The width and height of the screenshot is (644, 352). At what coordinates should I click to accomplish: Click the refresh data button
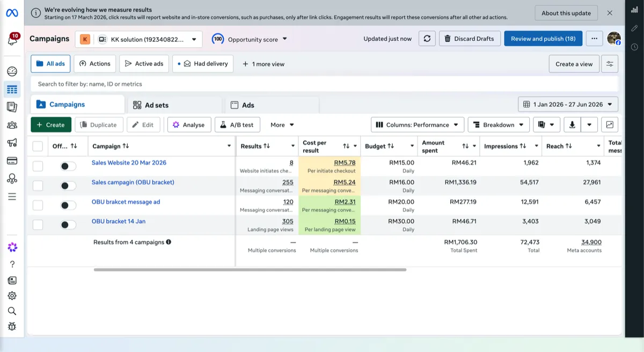tap(427, 39)
